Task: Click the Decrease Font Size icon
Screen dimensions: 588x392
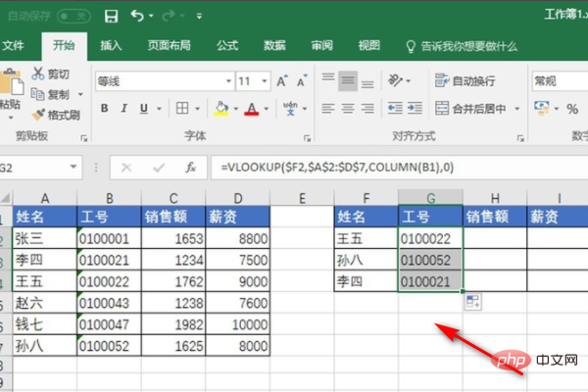Action: (x=302, y=80)
